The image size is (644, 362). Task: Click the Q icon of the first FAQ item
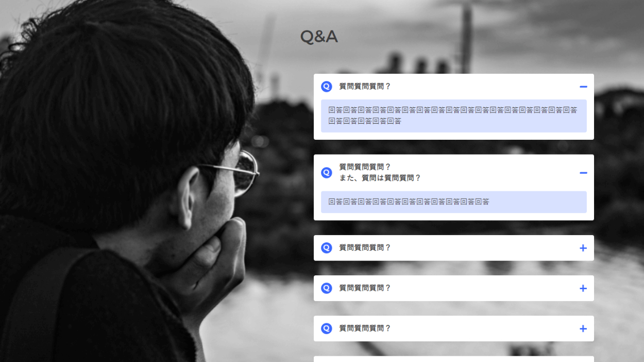click(327, 87)
